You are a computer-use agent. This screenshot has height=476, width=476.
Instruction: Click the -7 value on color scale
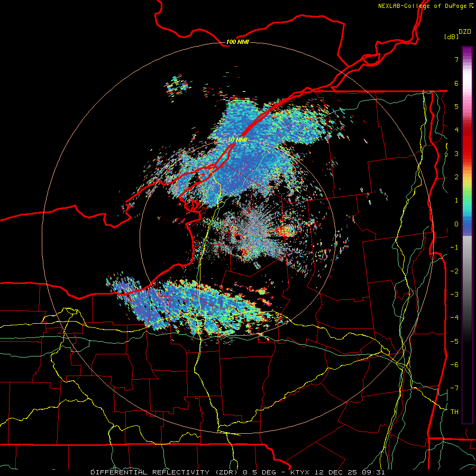pyautogui.click(x=454, y=388)
